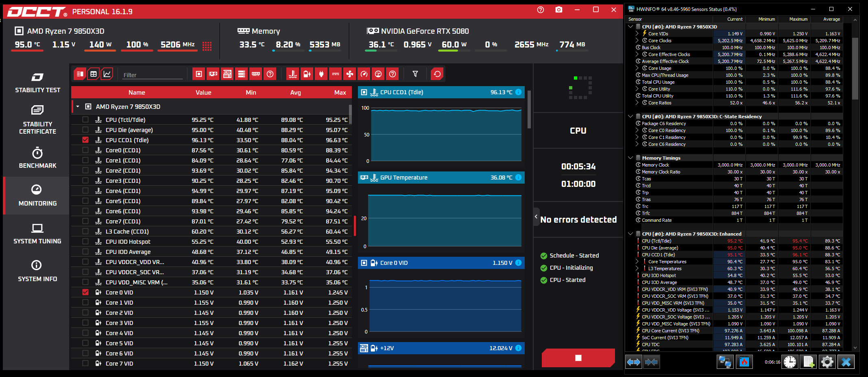Image resolution: width=868 pixels, height=377 pixels.
Task: Open OCCT help from the title bar question mark
Action: 541,10
